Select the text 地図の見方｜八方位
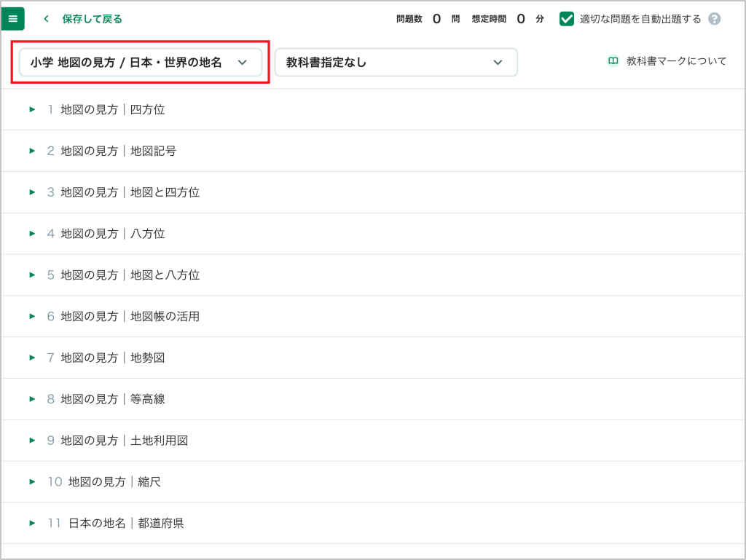This screenshot has height=560, width=746. 113,234
